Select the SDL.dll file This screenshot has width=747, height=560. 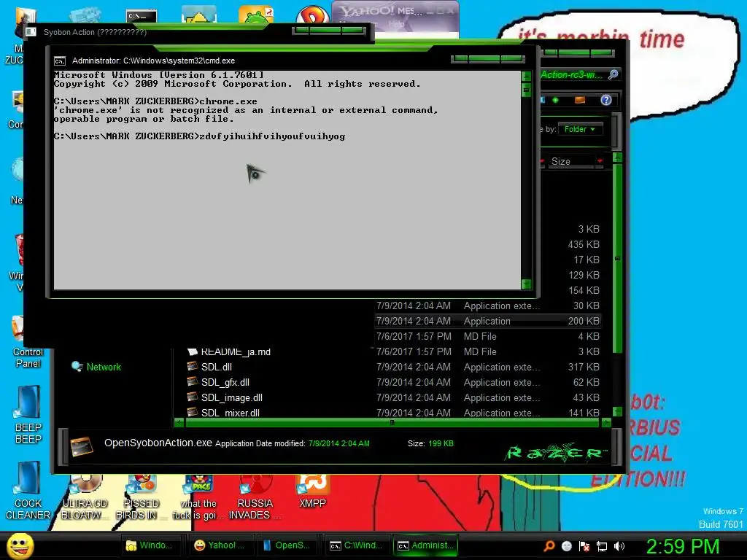[216, 367]
